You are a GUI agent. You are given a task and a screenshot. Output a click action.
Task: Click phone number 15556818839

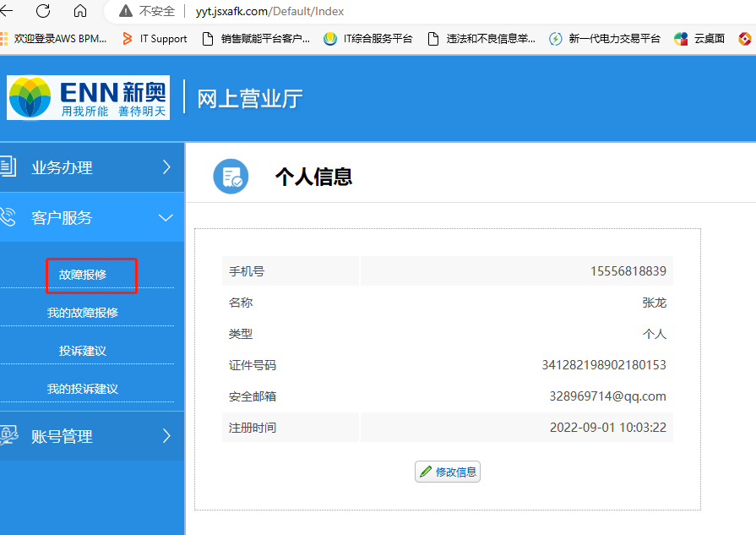[x=628, y=271]
